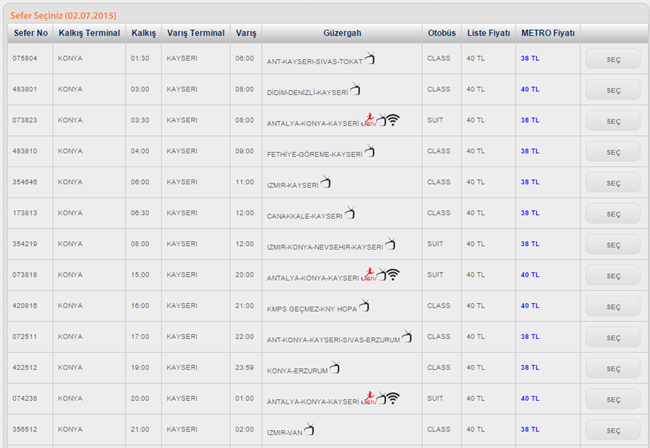The height and width of the screenshot is (448, 650).
Task: Click the Sefer Seçiniz (02.07.2015) heading
Action: pyautogui.click(x=63, y=15)
